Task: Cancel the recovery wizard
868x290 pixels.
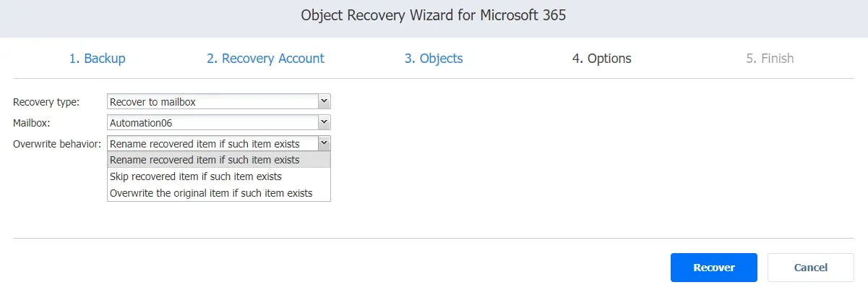Action: click(x=810, y=268)
